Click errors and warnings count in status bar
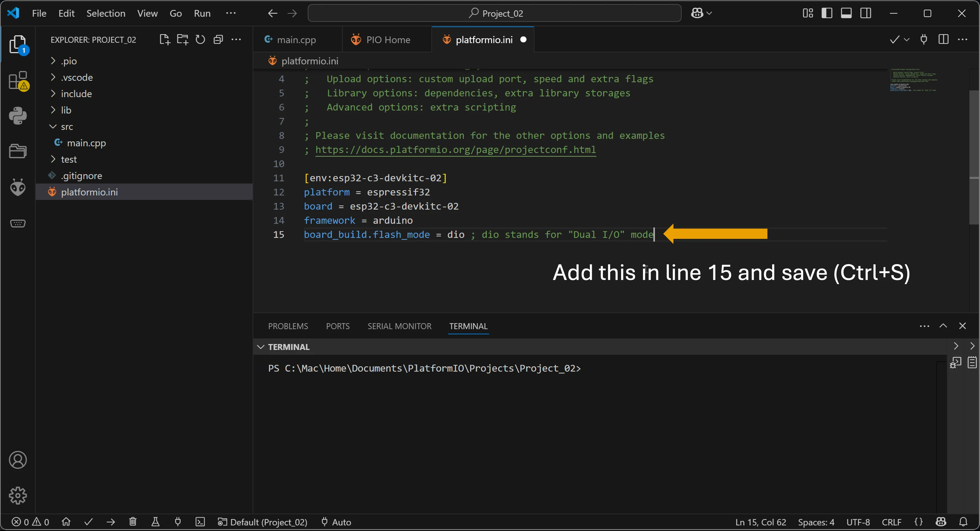This screenshot has width=980, height=531. click(x=30, y=522)
